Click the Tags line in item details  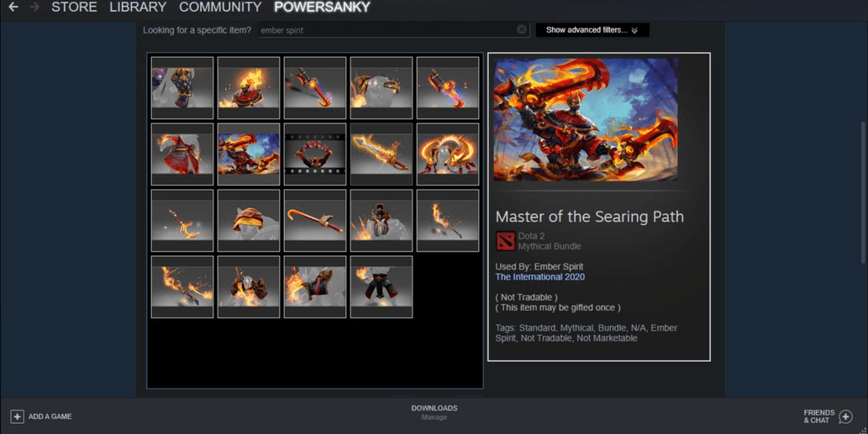[x=587, y=332]
